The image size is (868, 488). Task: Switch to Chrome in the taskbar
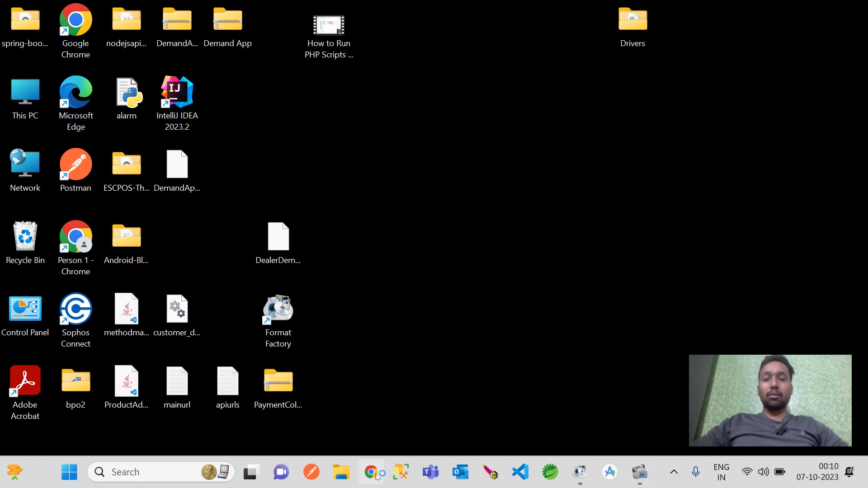tap(371, 472)
